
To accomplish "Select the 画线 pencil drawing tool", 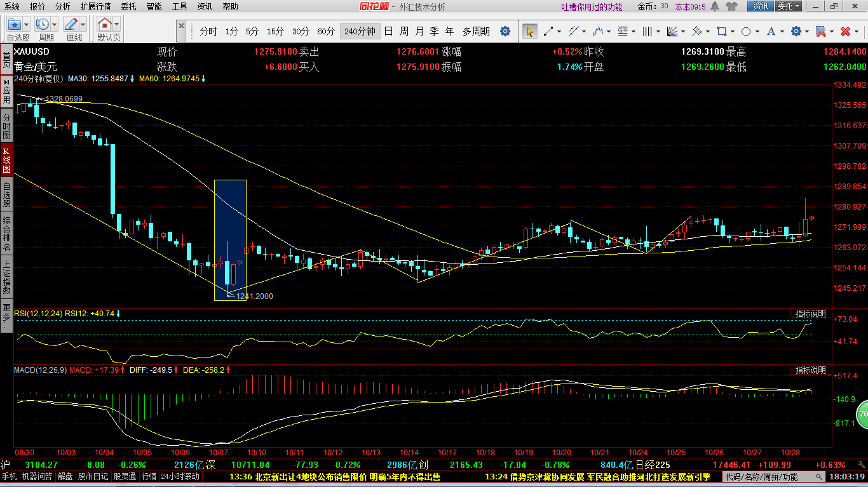I will [71, 25].
